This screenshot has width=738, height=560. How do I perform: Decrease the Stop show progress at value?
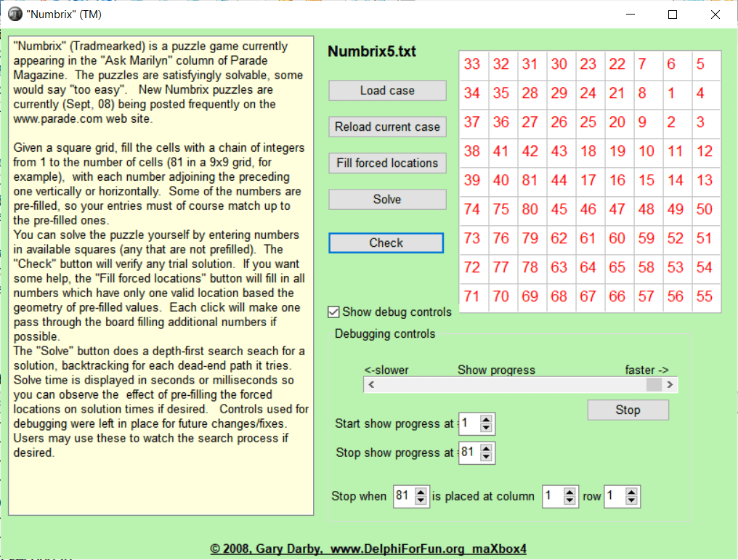[x=487, y=457]
